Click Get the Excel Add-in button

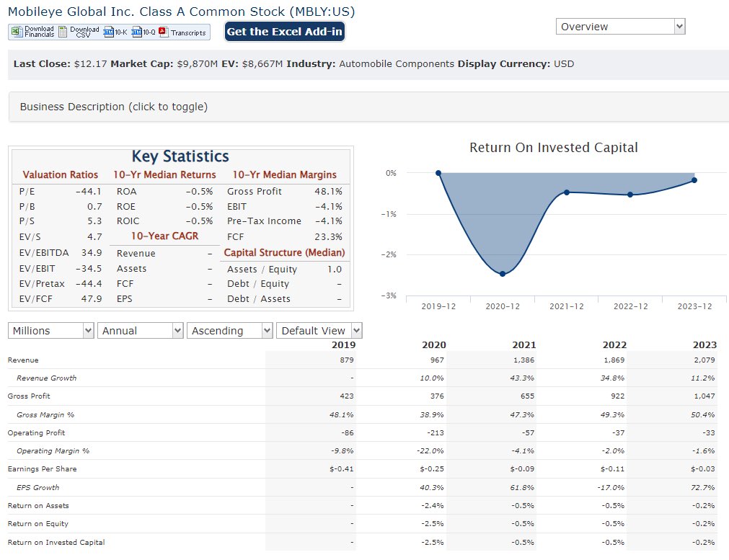point(285,32)
